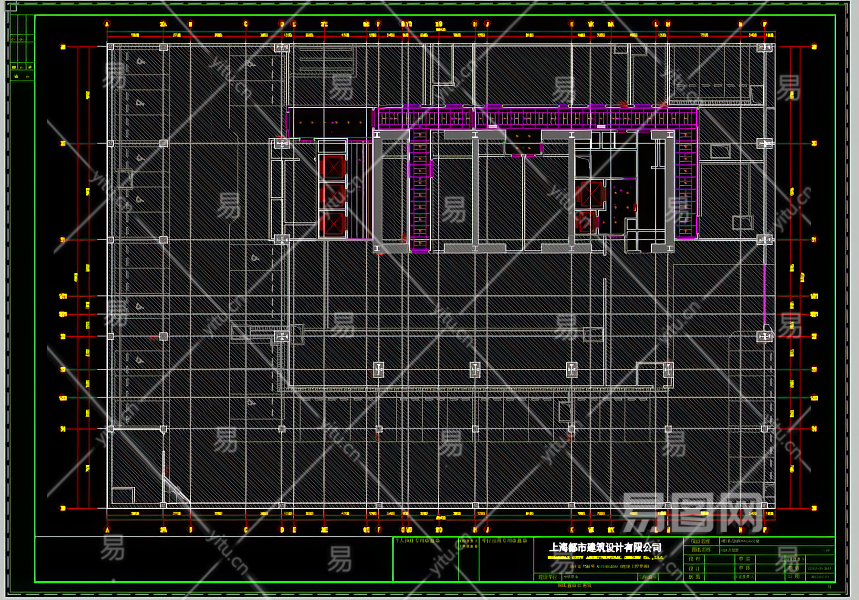Viewport: 859px width, 600px height.
Task: Select the yellow English company name line in title block
Action: coord(605,557)
